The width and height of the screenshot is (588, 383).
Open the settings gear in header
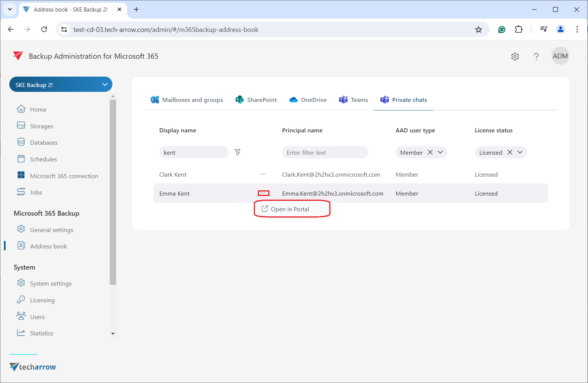tap(515, 57)
